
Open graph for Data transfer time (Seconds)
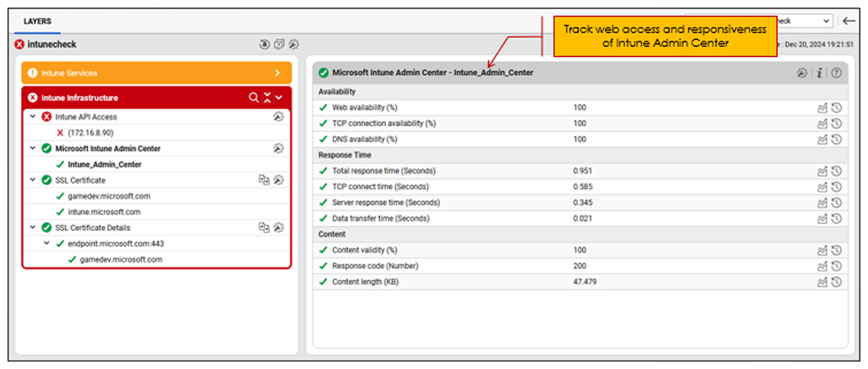point(822,219)
